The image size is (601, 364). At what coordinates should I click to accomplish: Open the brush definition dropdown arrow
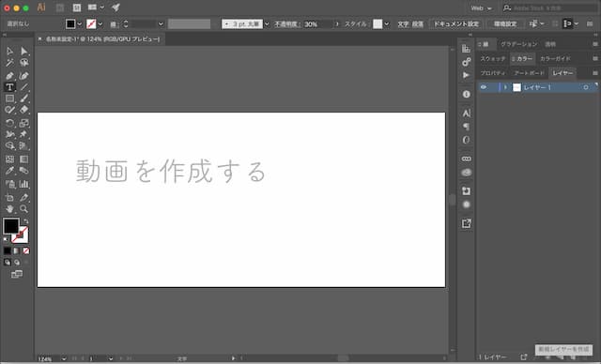coord(267,24)
